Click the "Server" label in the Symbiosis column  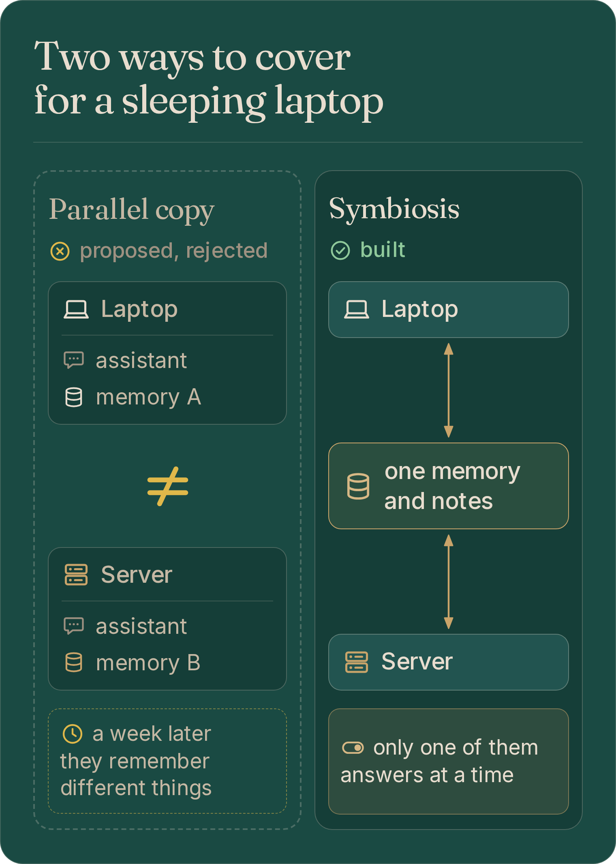tap(417, 662)
